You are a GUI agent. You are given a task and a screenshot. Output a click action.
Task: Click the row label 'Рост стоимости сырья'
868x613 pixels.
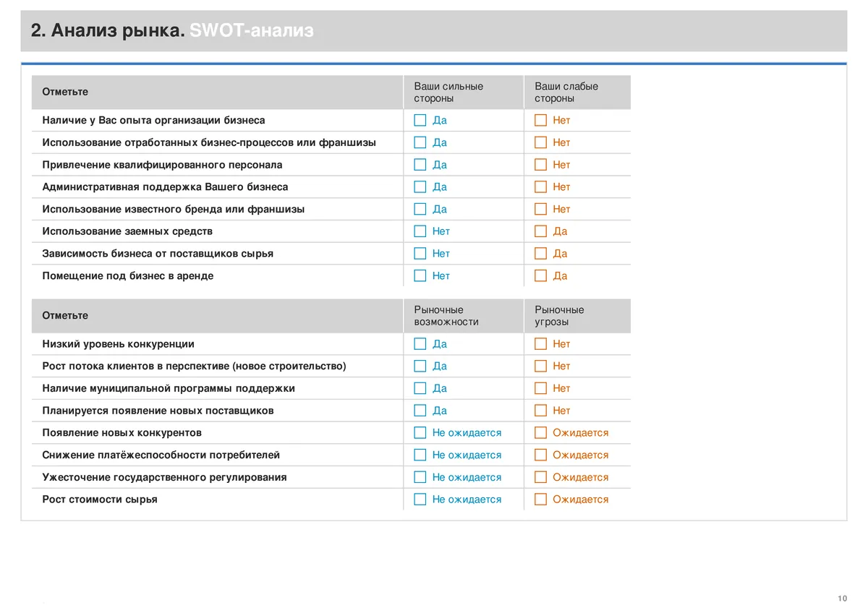100,500
